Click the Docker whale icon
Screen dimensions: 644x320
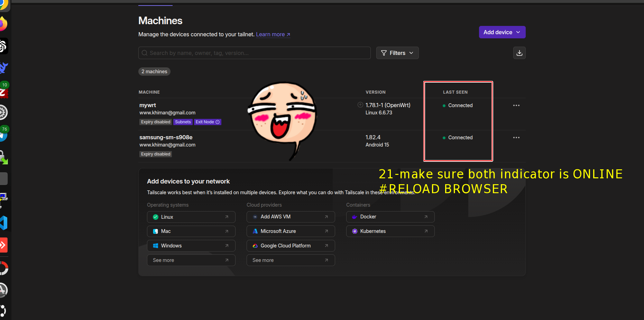pyautogui.click(x=355, y=217)
